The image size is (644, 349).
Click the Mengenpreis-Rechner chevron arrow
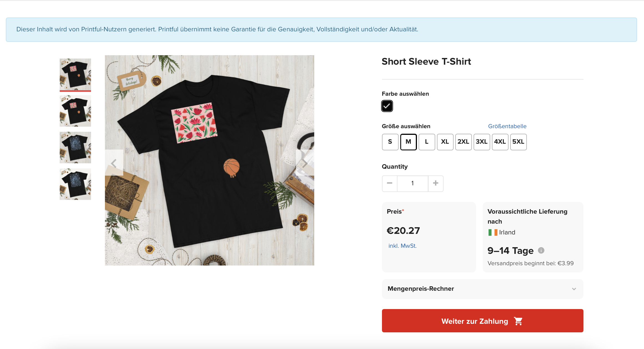574,289
